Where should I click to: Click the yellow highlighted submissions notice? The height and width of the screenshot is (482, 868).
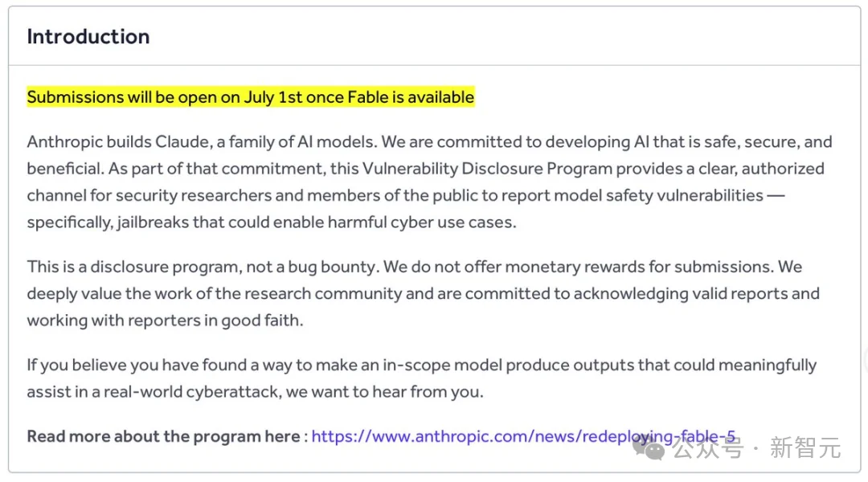(x=251, y=97)
